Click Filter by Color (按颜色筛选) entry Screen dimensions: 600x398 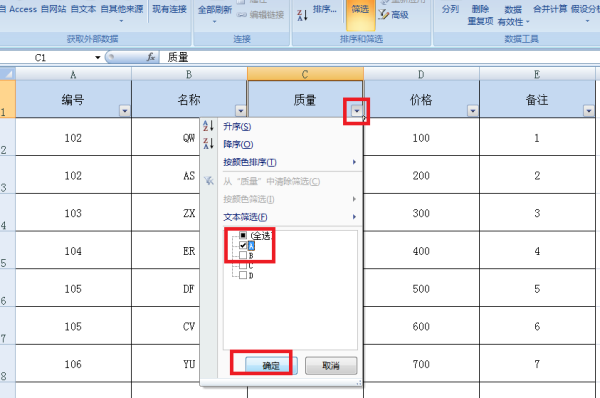[x=281, y=199]
